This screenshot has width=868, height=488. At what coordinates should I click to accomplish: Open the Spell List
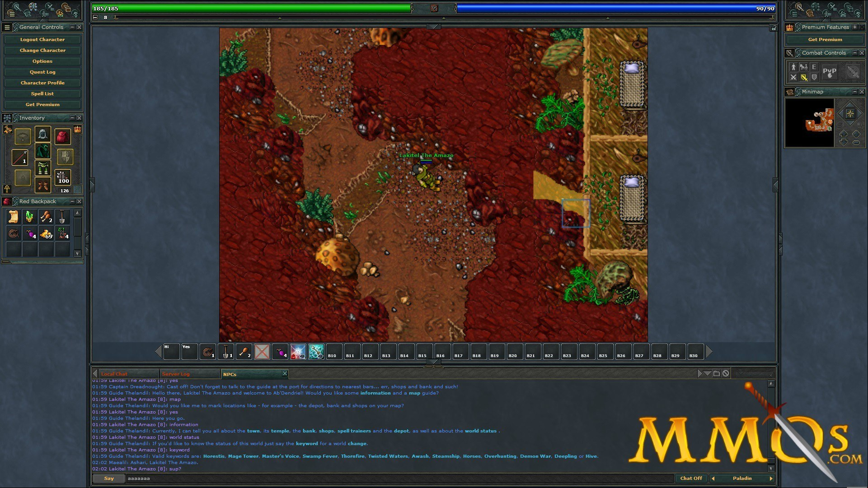point(42,94)
